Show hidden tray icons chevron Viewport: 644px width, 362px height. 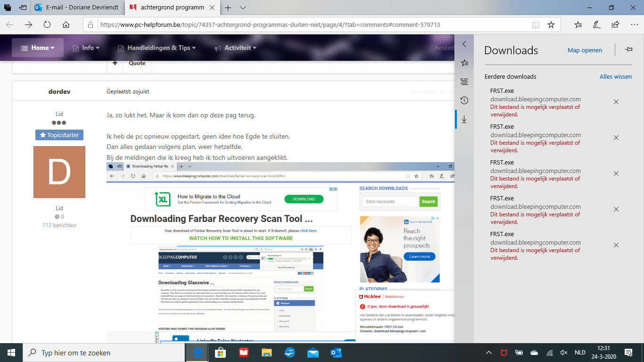(489, 353)
